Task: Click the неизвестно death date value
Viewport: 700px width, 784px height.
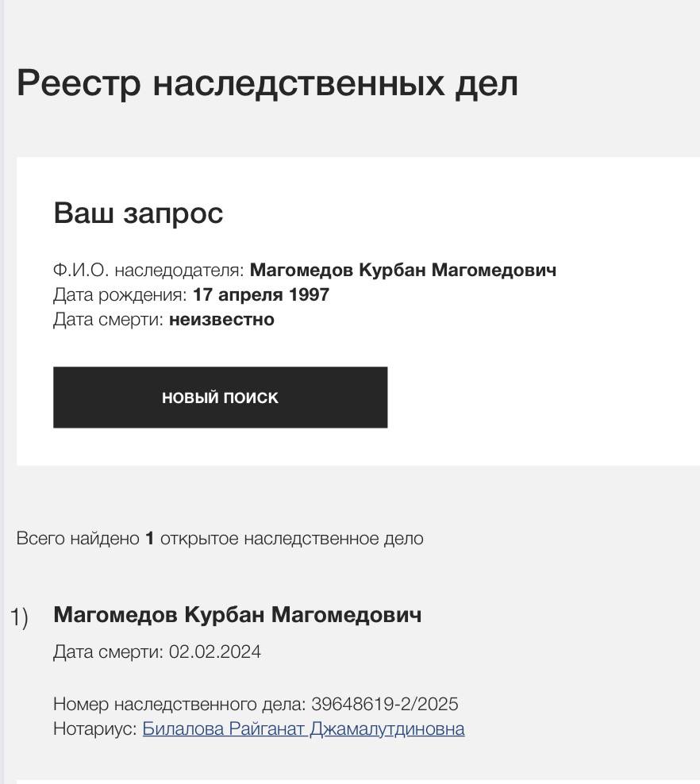Action: 221,320
